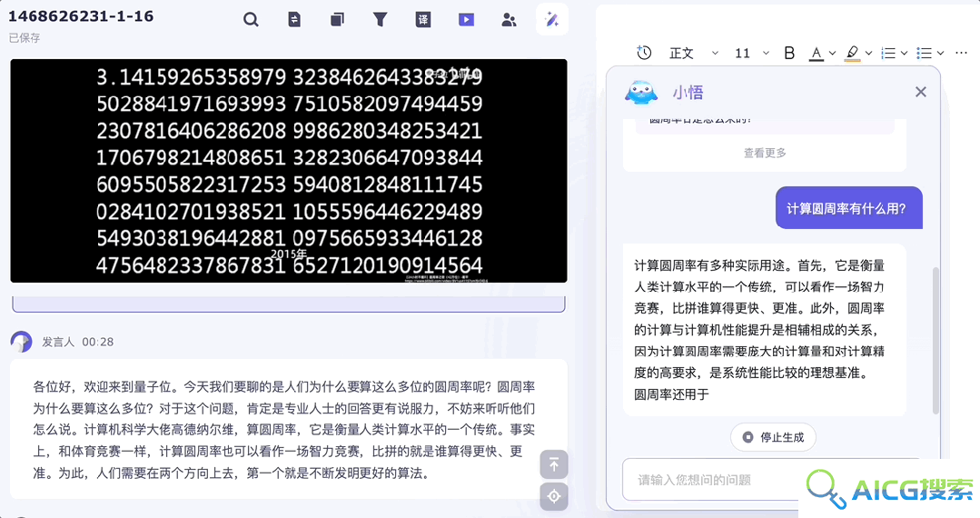Insert a bulleted list
This screenshot has height=518, width=980.
tap(925, 54)
